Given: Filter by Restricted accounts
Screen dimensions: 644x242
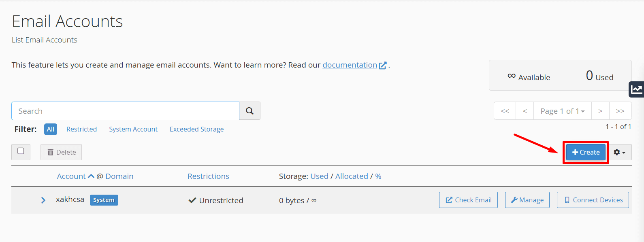Looking at the screenshot, I should 81,129.
